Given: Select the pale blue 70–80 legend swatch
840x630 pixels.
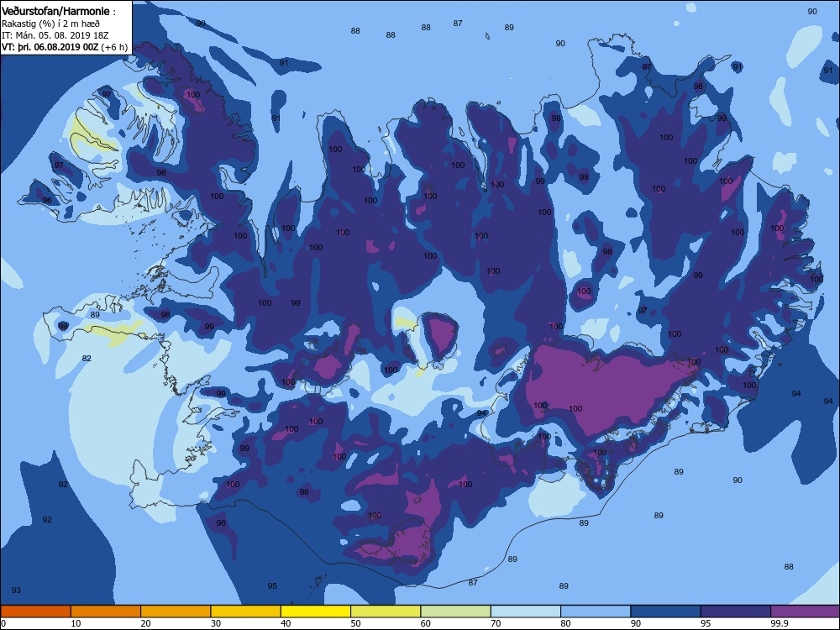Looking at the screenshot, I should tap(526, 612).
